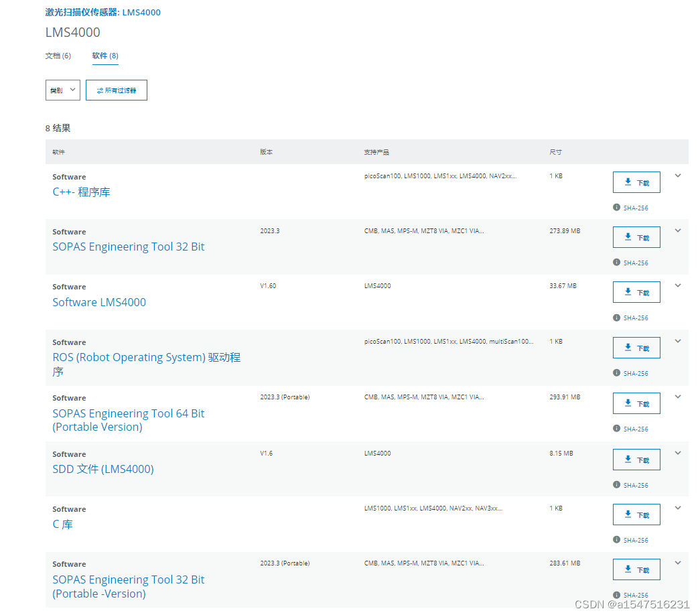Expand the ROS 驱动程序 row chevron

point(678,341)
